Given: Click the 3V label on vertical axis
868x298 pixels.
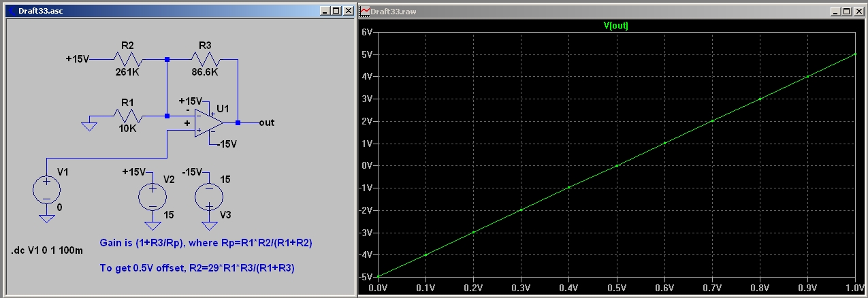Looking at the screenshot, I should tap(368, 99).
